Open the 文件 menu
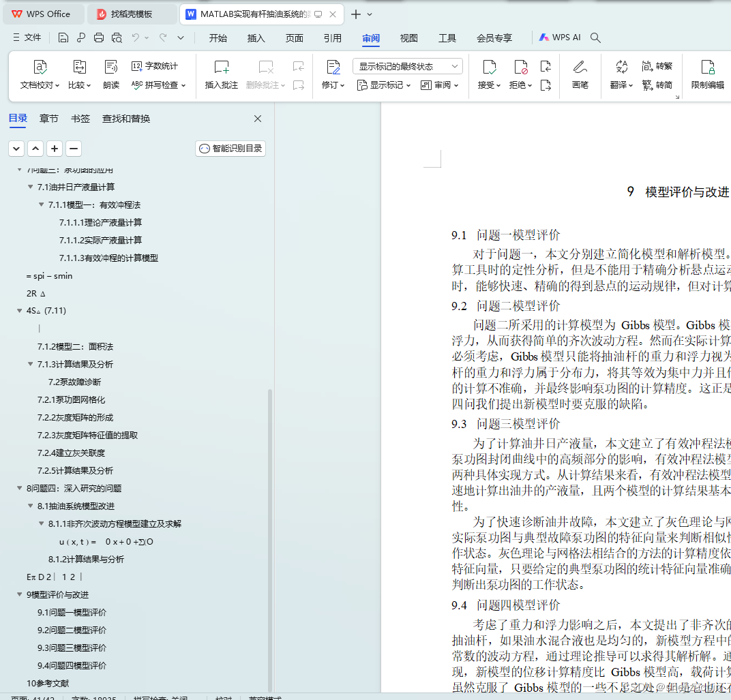The width and height of the screenshot is (731, 700). pyautogui.click(x=27, y=37)
